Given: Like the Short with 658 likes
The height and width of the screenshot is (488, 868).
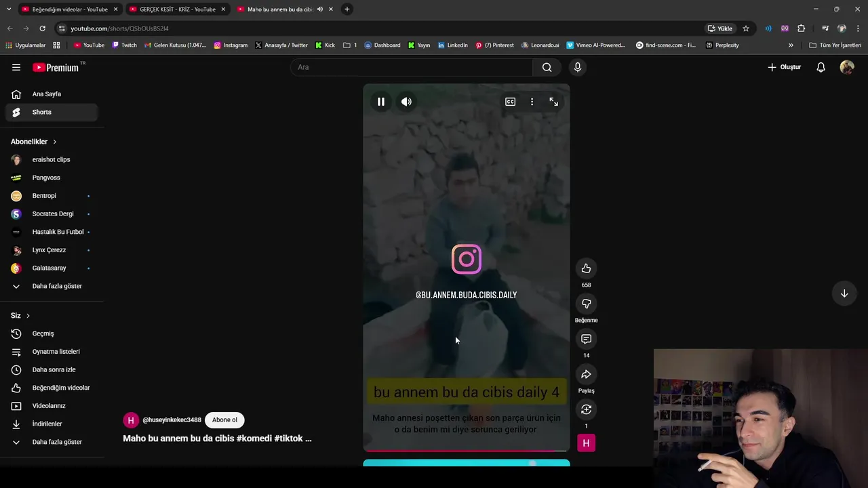Looking at the screenshot, I should [x=586, y=268].
